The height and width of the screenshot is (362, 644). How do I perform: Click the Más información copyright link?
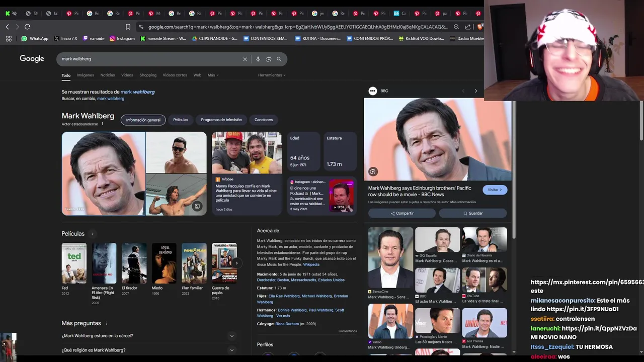[463, 202]
